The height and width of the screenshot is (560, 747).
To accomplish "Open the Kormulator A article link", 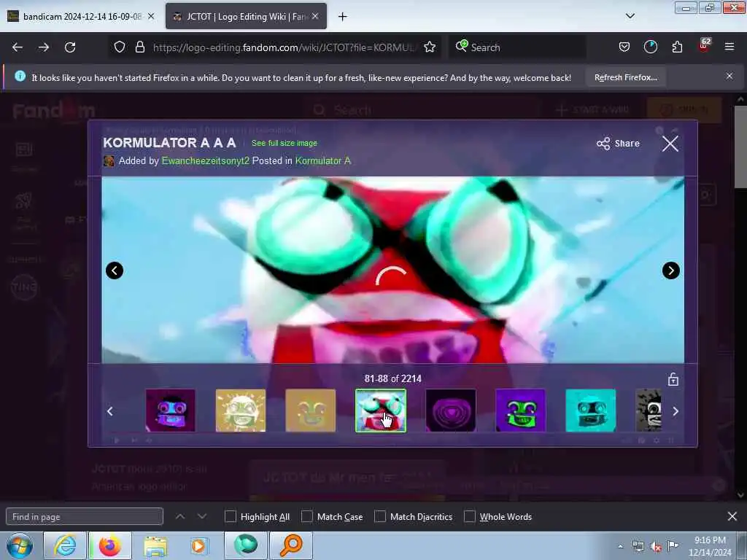I will (323, 161).
